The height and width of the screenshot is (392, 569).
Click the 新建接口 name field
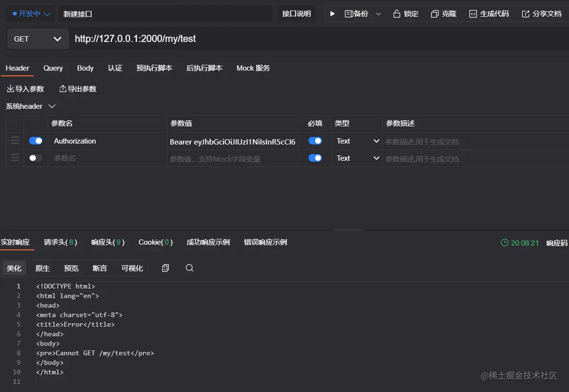165,14
